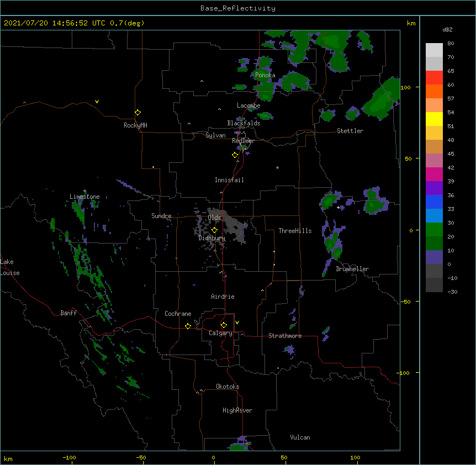
Task: Click the yellow diamond marker below Olds
Action: tap(214, 230)
